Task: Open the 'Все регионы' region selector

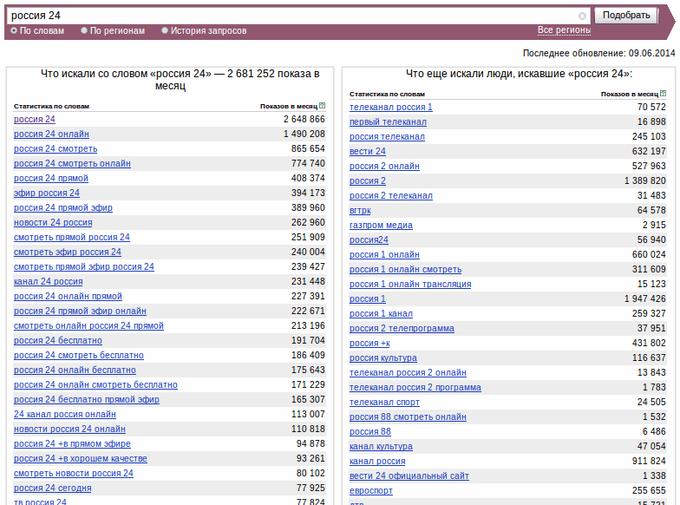Action: coord(564,30)
